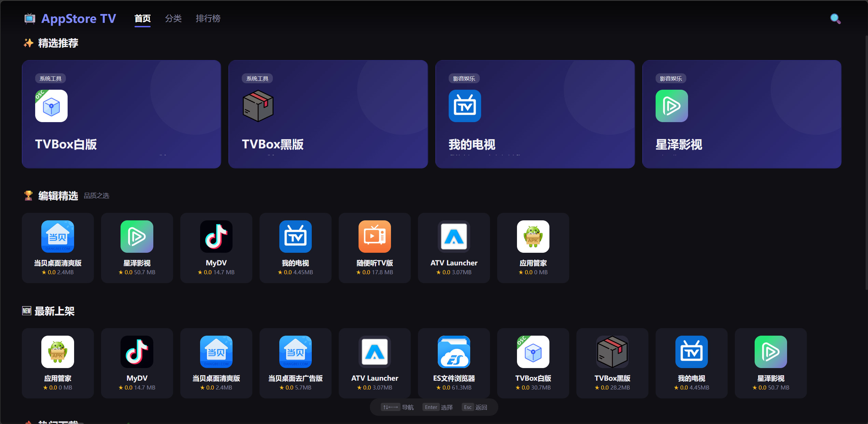Click the TVBox白版 name under 最新上架
The height and width of the screenshot is (424, 868).
533,378
